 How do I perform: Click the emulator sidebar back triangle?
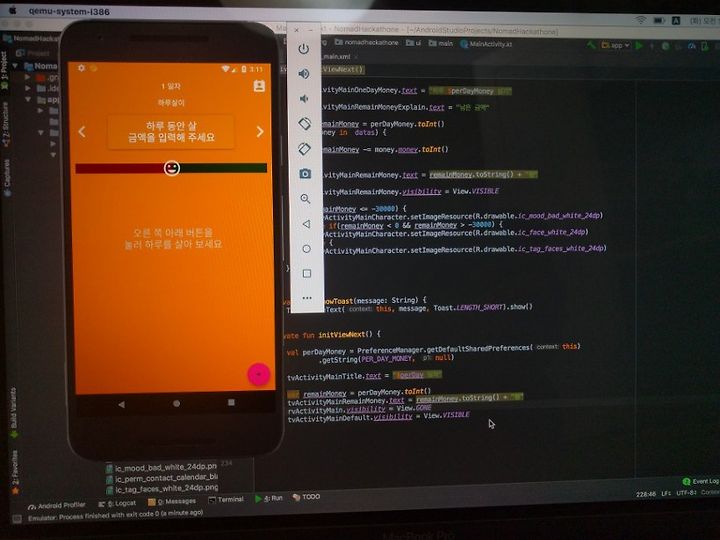click(306, 224)
